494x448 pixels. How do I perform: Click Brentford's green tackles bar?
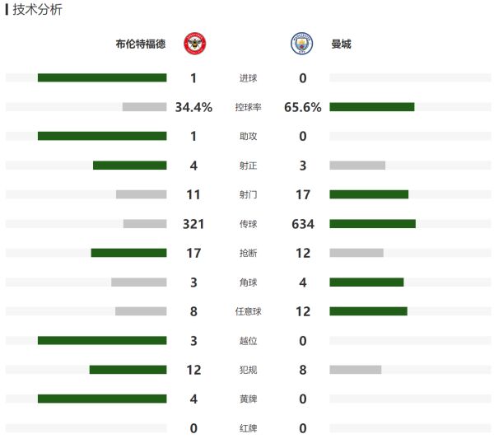point(128,253)
